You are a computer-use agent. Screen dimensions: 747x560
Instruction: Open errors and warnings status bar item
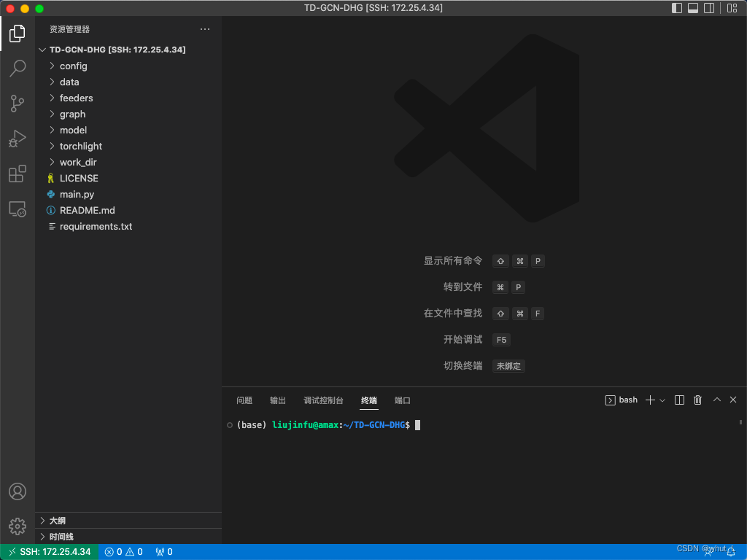pyautogui.click(x=124, y=552)
